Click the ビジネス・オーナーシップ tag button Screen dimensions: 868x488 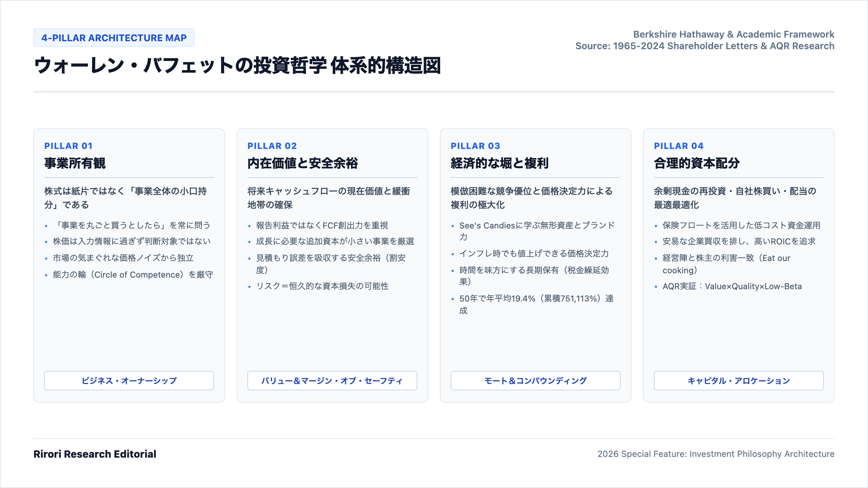coord(129,381)
